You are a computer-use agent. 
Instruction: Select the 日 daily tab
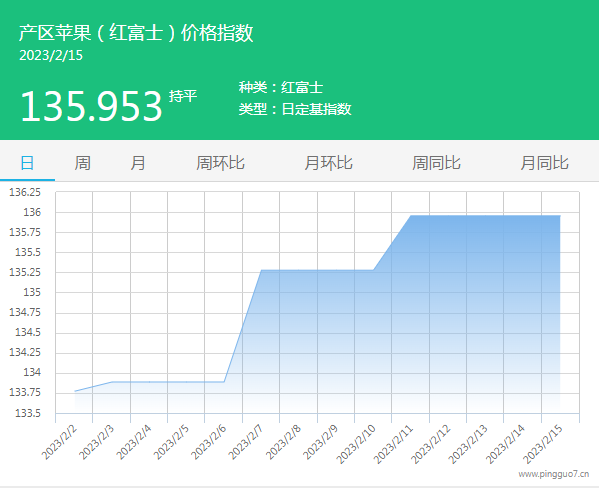point(27,163)
